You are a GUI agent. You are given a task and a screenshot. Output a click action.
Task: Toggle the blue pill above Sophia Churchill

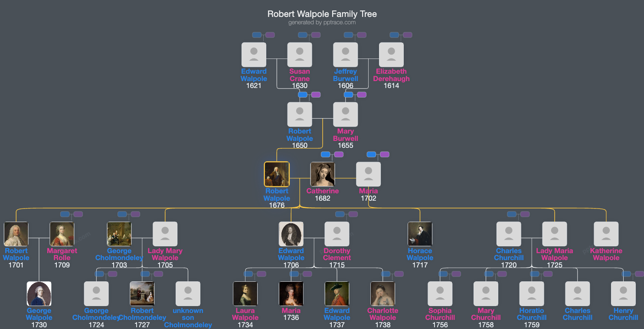pyautogui.click(x=442, y=274)
